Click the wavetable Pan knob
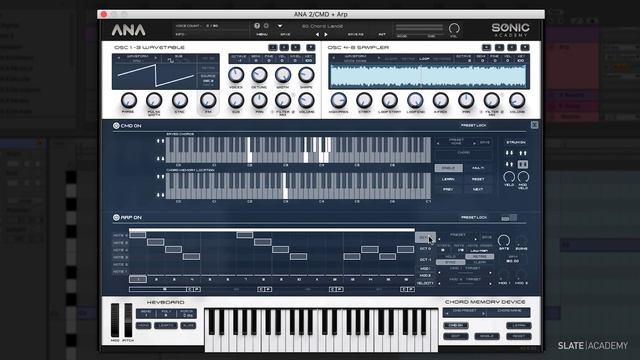640x360 pixels. (x=259, y=100)
